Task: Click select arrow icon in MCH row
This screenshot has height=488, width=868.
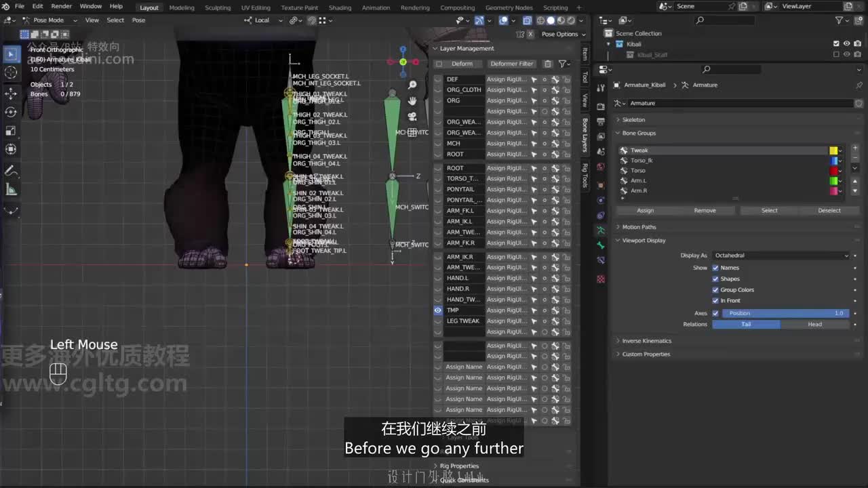Action: [534, 144]
